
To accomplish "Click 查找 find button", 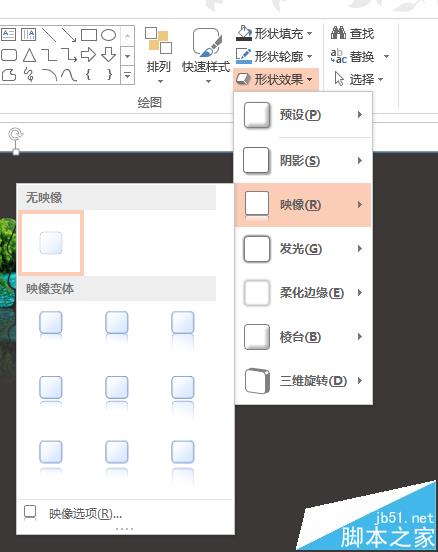I will [x=352, y=34].
